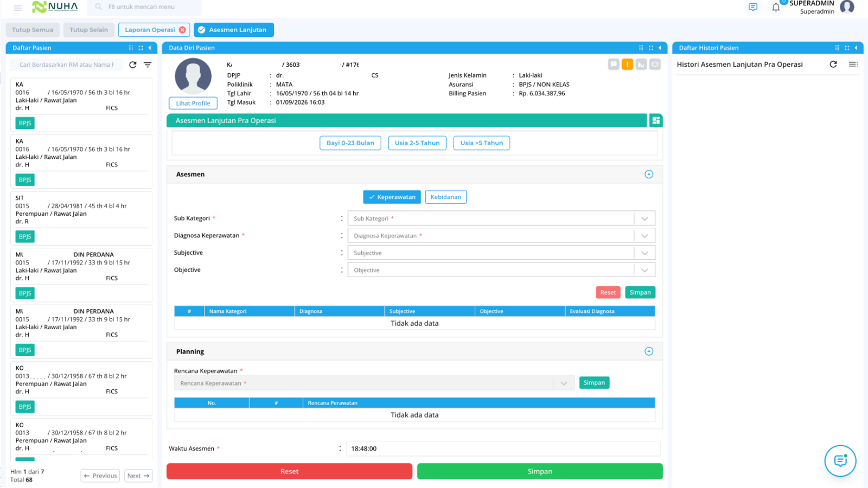Choose the Bayi 0-23 Bulan option

pos(350,143)
